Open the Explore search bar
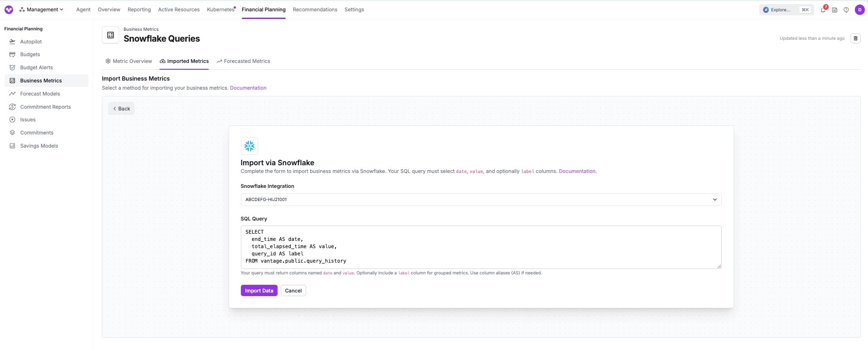The image size is (868, 350). [x=786, y=10]
